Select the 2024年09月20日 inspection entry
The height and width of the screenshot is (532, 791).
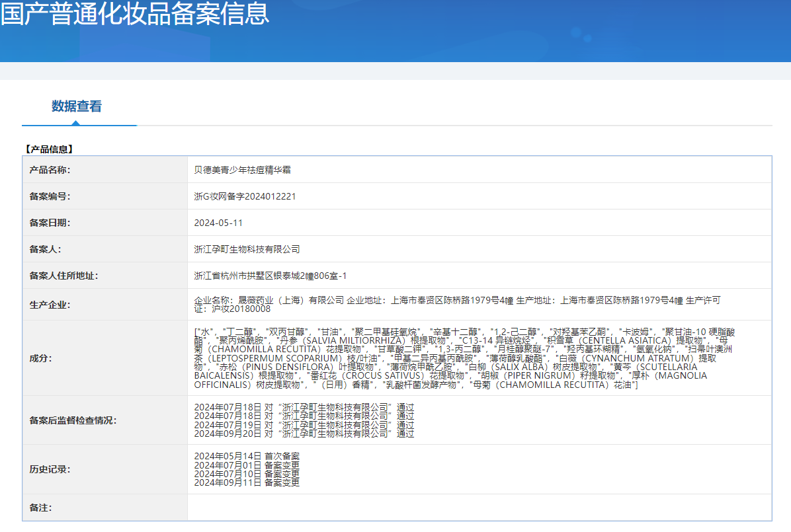[x=304, y=434]
